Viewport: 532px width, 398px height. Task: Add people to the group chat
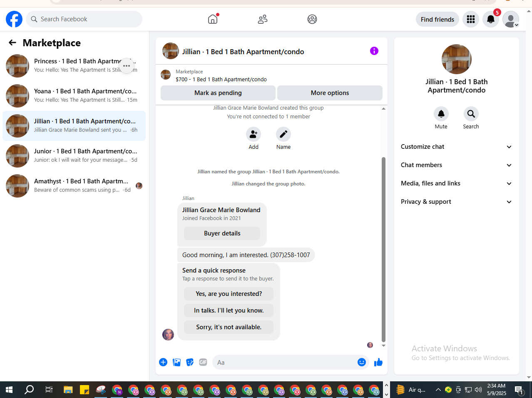[x=254, y=134]
